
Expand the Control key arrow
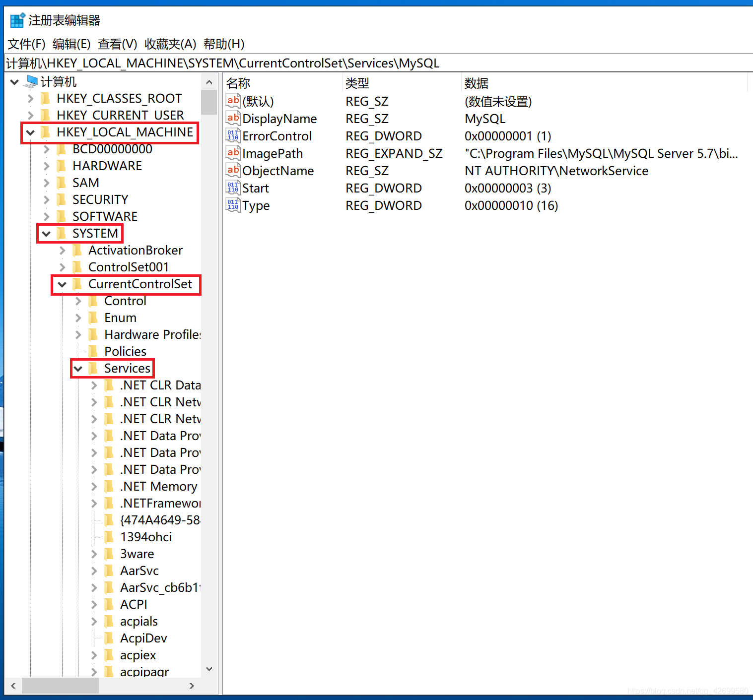pyautogui.click(x=78, y=301)
